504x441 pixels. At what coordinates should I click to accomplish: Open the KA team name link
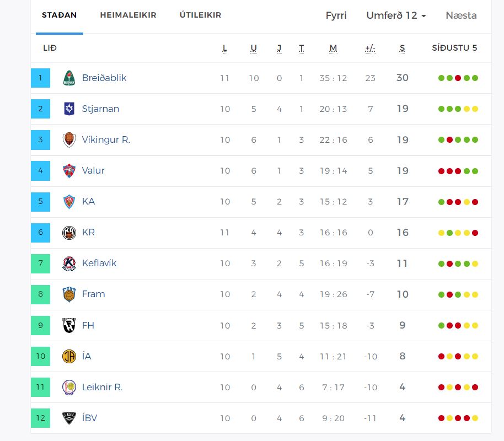pyautogui.click(x=88, y=202)
